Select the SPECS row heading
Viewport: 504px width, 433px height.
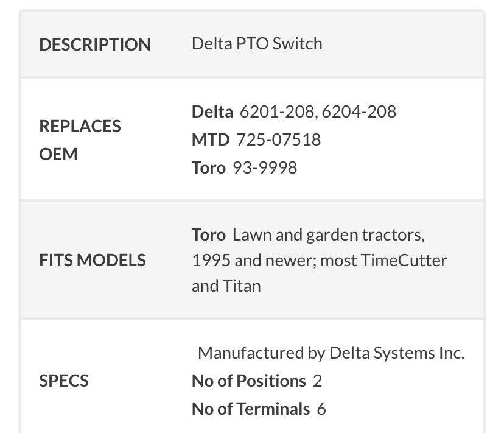tap(64, 381)
